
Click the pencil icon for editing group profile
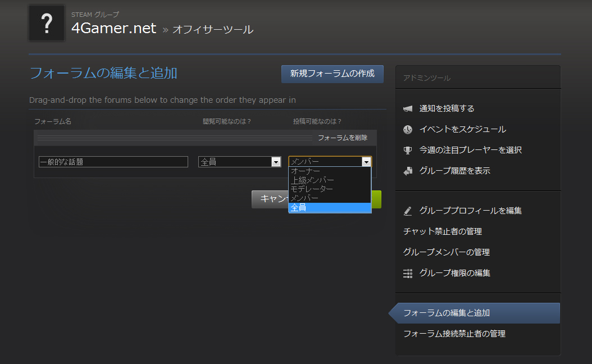(x=408, y=211)
